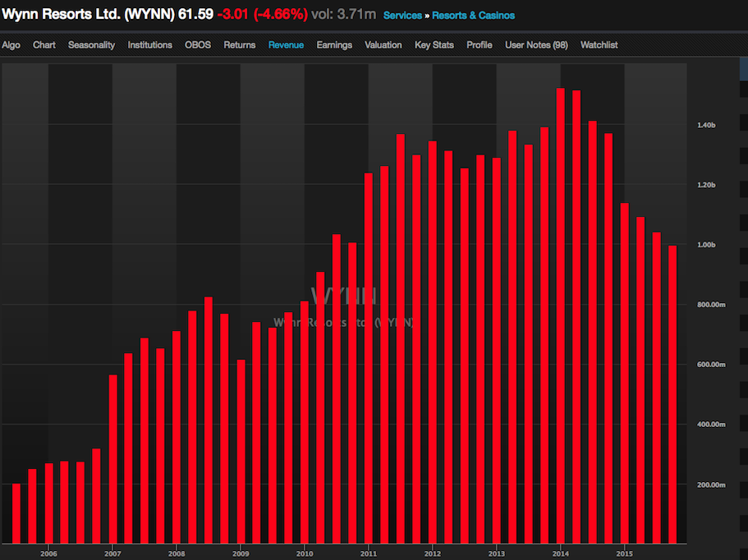The height and width of the screenshot is (560, 748).
Task: Select the -3.01 (-4.66%) price change
Action: (263, 14)
